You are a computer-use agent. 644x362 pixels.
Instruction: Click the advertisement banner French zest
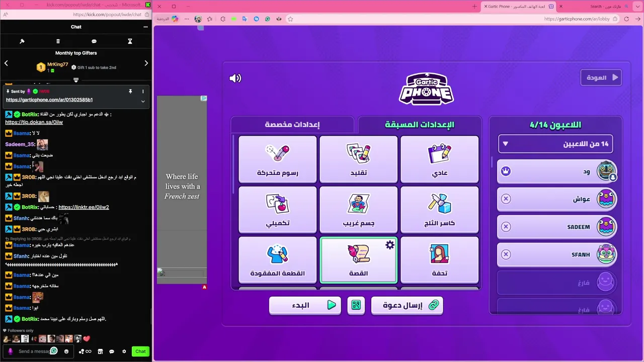pyautogui.click(x=182, y=190)
